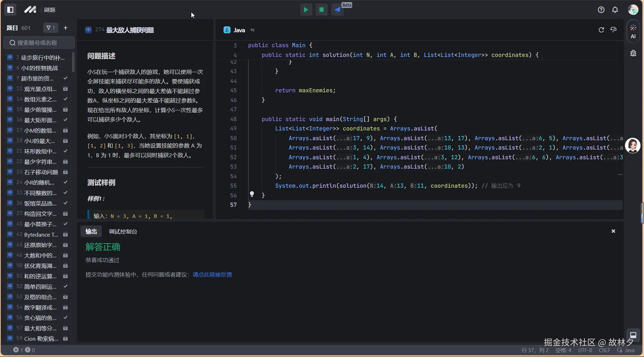Open notifications bell icon
Screen dimensions: 644x357
click(615, 10)
